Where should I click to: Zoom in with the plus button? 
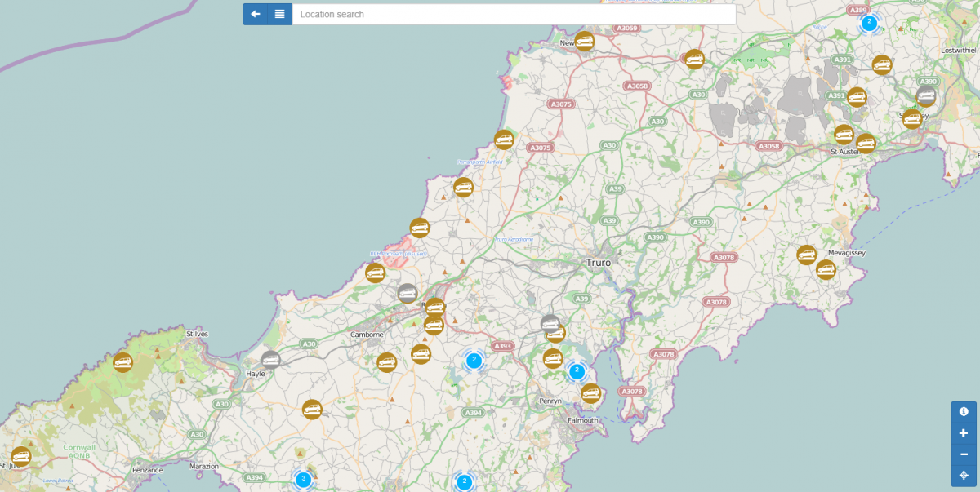coord(964,433)
